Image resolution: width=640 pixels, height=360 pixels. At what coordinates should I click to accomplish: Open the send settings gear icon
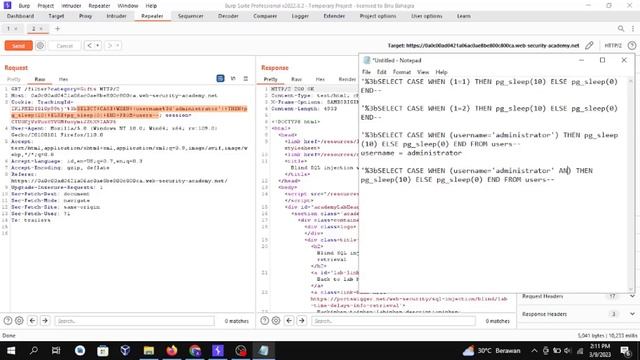pyautogui.click(x=40, y=46)
